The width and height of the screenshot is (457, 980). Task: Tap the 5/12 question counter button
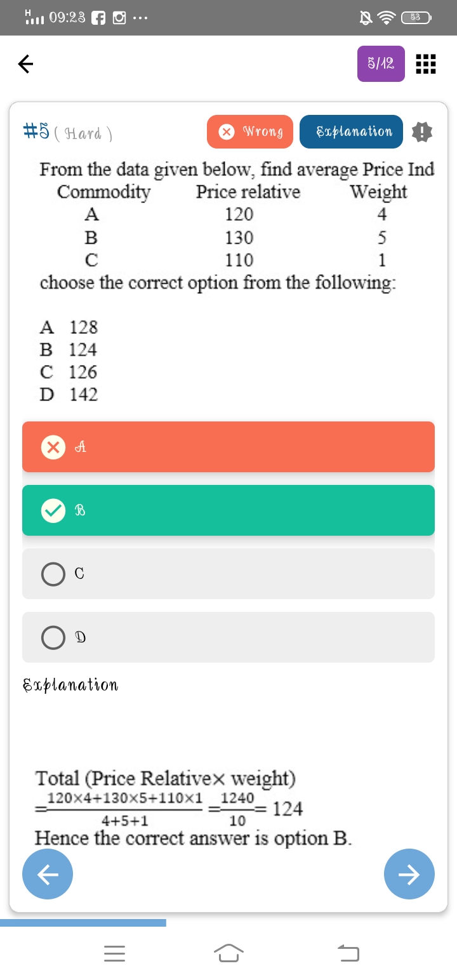coord(381,63)
